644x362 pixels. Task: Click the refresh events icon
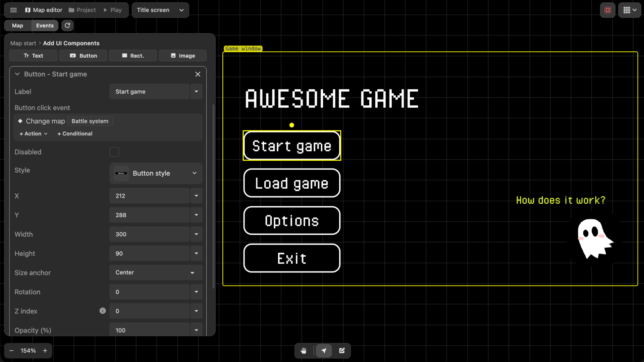click(x=67, y=25)
